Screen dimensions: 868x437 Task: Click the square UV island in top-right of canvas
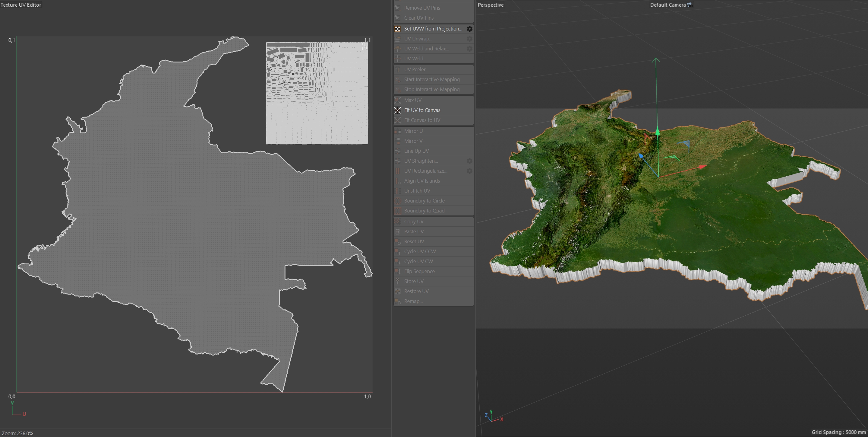coord(317,93)
